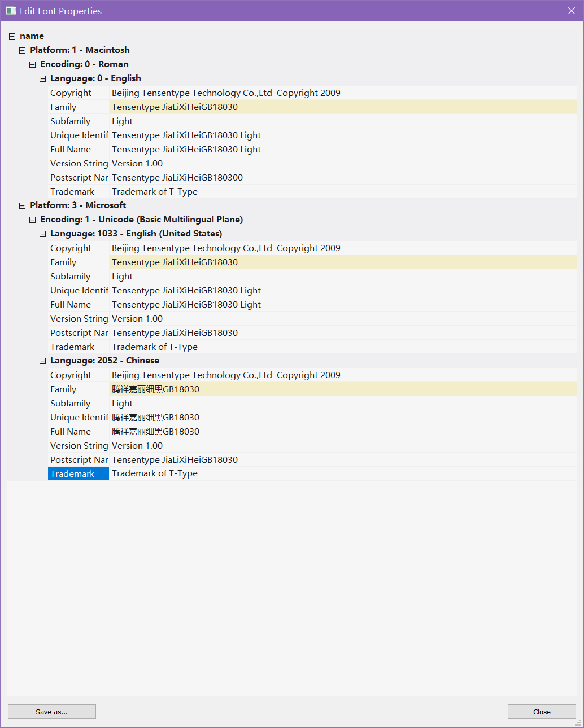Collapse Platform: 1 - Macintosh node
The image size is (584, 728).
pyautogui.click(x=22, y=50)
